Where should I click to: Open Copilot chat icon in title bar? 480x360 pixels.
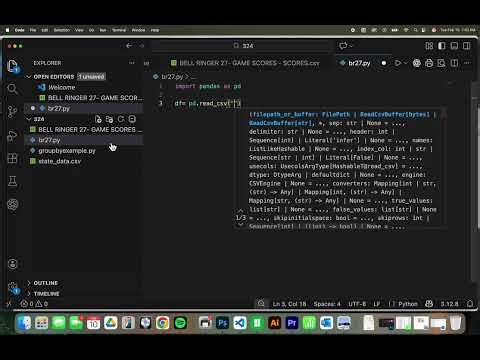point(343,46)
